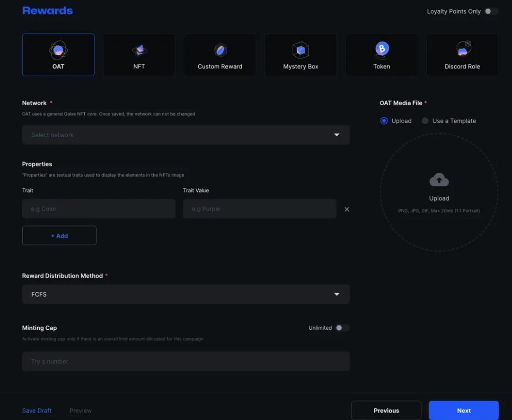Expand the Reward Distribution Method dropdown
Image resolution: width=512 pixels, height=420 pixels.
pyautogui.click(x=186, y=294)
